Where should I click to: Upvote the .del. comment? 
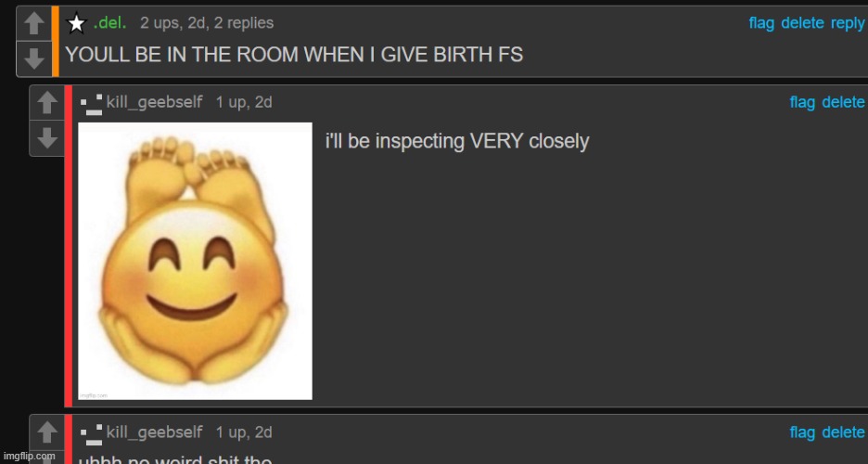click(x=33, y=23)
